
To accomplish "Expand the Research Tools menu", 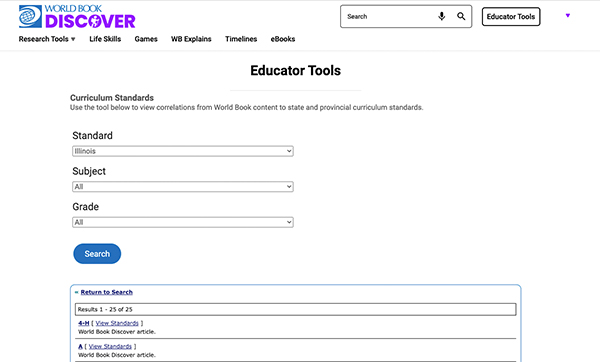I will click(x=47, y=39).
